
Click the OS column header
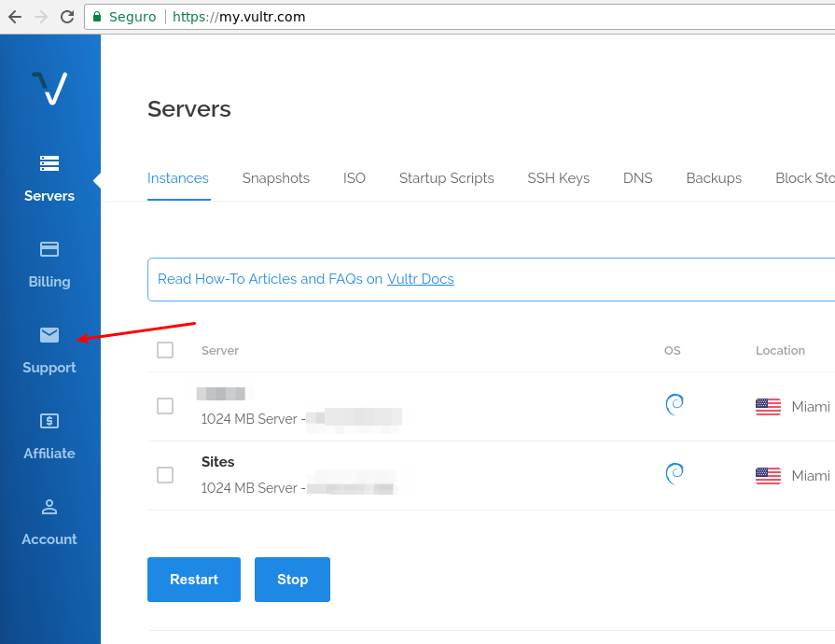pyautogui.click(x=672, y=351)
